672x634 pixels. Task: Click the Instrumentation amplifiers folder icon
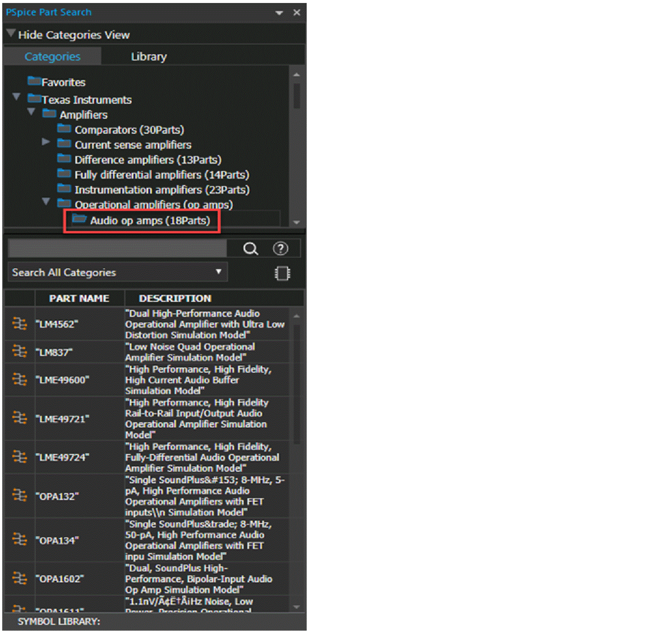(x=64, y=188)
